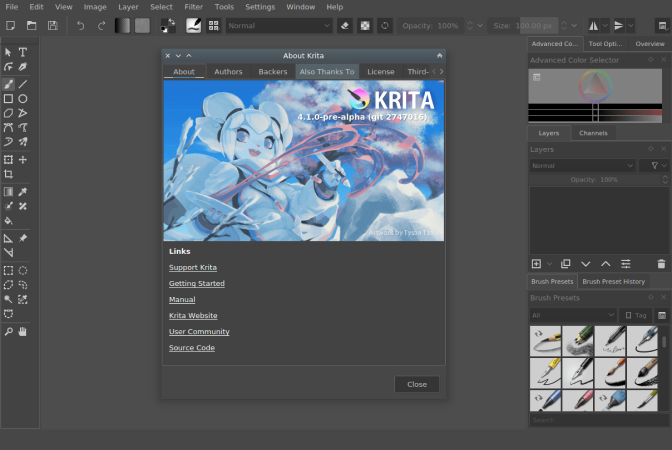Screen dimensions: 672x450
Task: Open the Settings menu
Action: pyautogui.click(x=260, y=7)
